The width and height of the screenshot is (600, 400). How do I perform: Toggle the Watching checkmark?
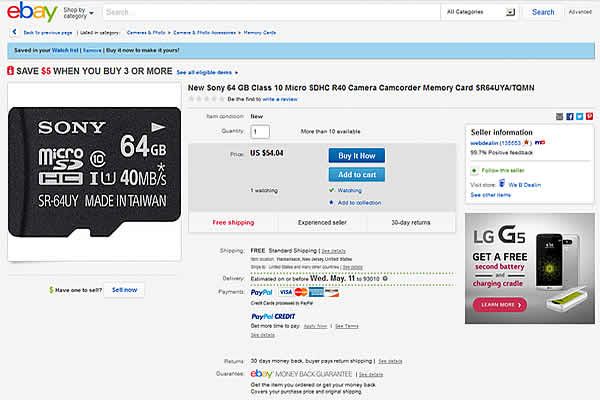[331, 190]
